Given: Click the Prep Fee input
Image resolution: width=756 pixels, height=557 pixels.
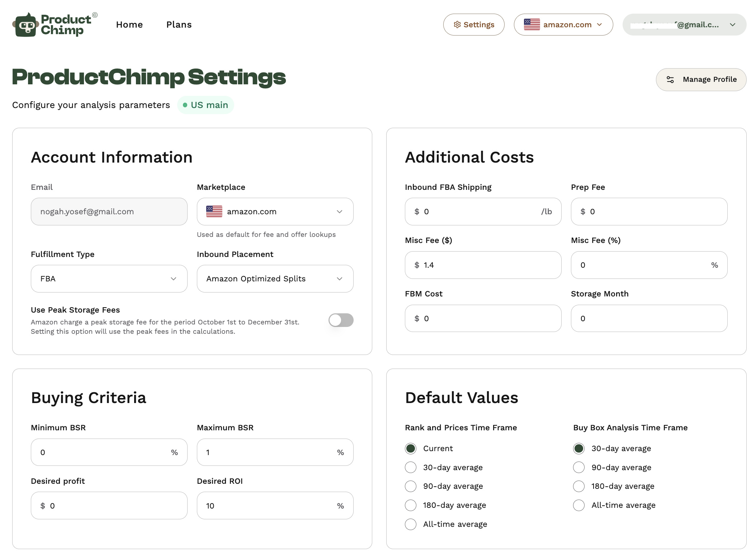Looking at the screenshot, I should (649, 212).
